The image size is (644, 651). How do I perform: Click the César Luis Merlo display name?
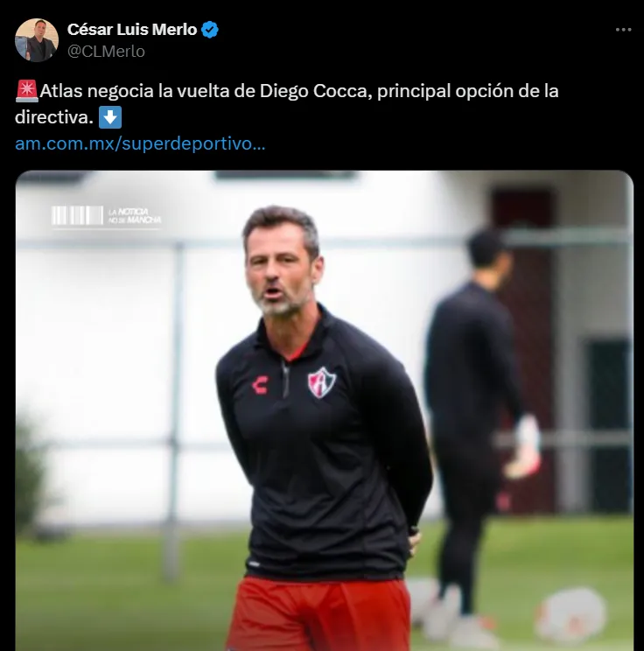pos(132,30)
